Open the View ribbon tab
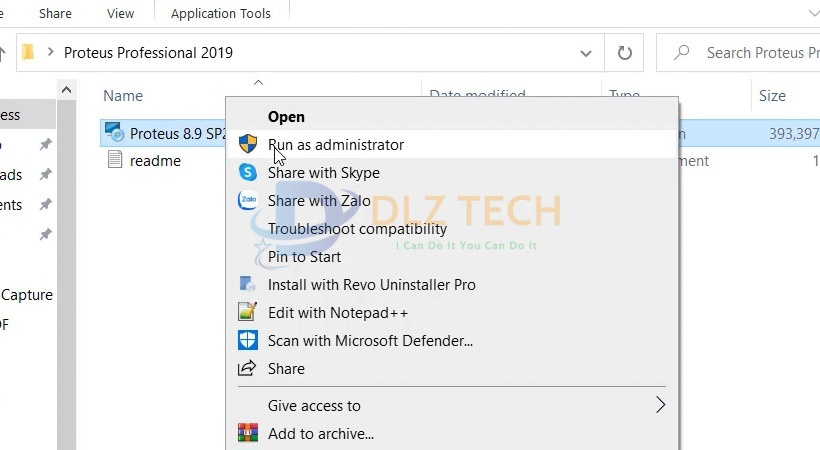The height and width of the screenshot is (450, 820). pyautogui.click(x=120, y=14)
